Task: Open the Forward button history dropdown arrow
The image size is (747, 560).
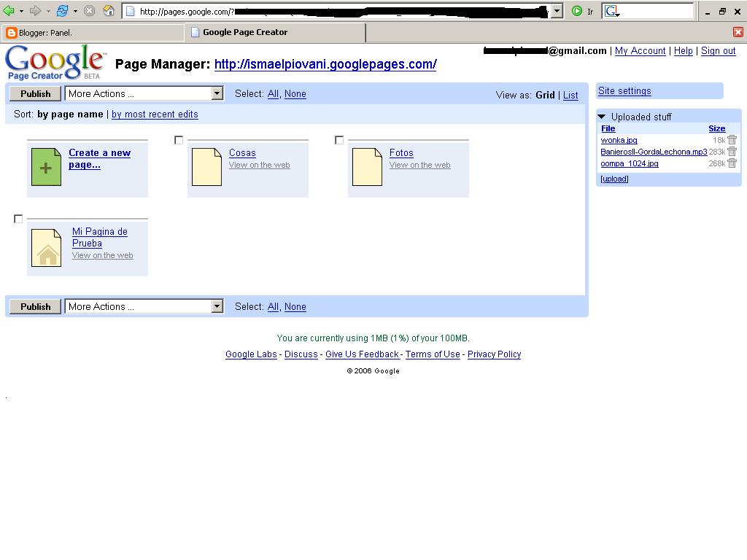Action: pyautogui.click(x=48, y=11)
